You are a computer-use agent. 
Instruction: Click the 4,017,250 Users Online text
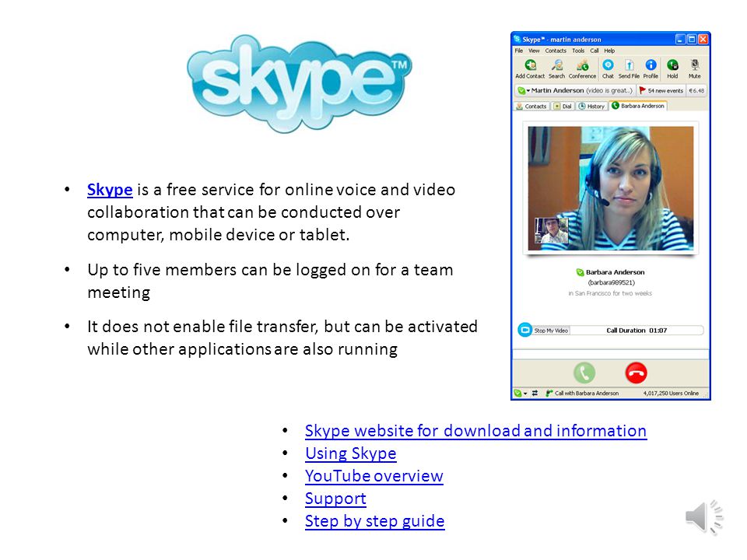point(671,394)
